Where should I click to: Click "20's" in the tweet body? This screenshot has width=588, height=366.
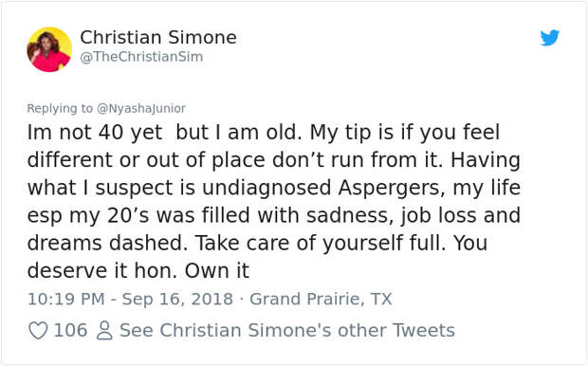128,215
